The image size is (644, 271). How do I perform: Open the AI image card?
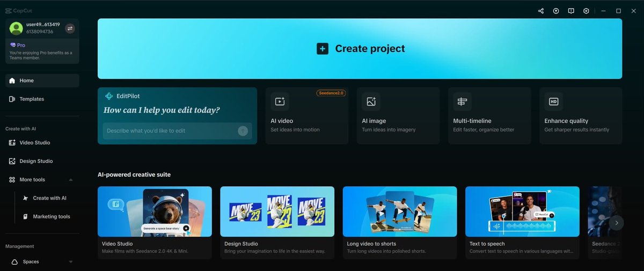pyautogui.click(x=398, y=116)
